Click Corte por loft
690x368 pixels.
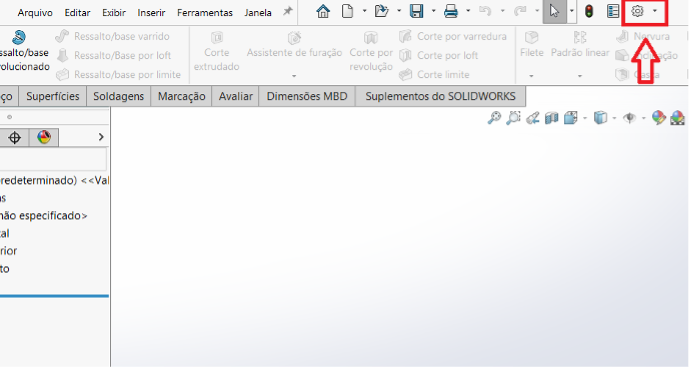pos(438,55)
